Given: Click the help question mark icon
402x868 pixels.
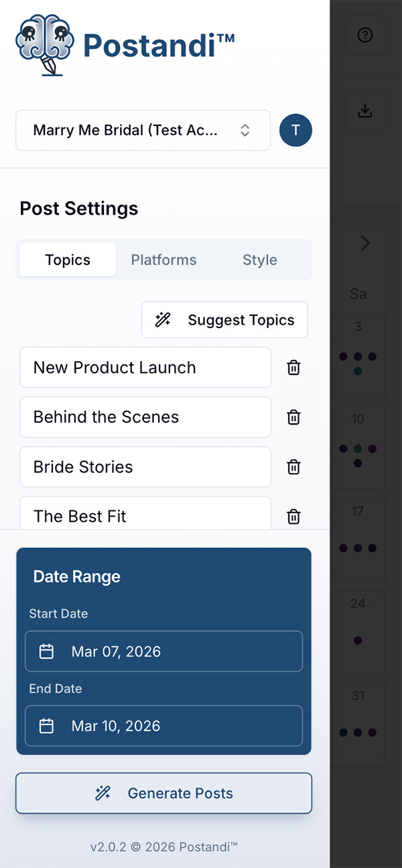Looking at the screenshot, I should click(364, 36).
